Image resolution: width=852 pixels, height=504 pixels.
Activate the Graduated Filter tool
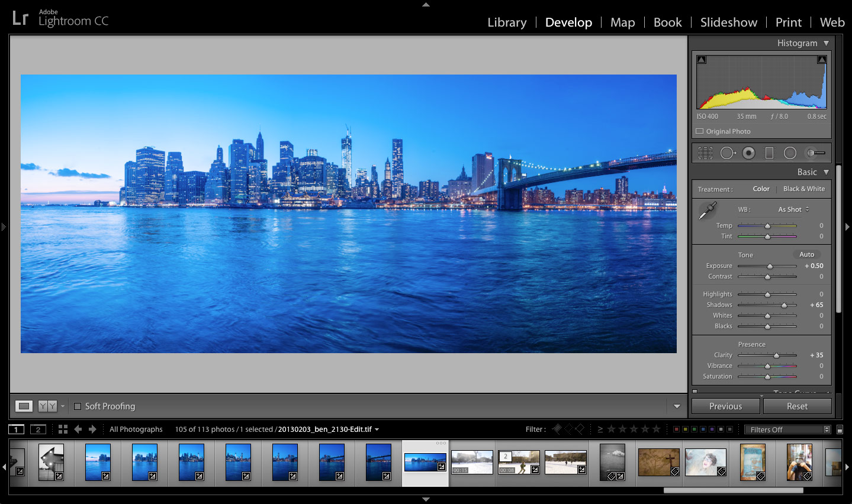(769, 153)
